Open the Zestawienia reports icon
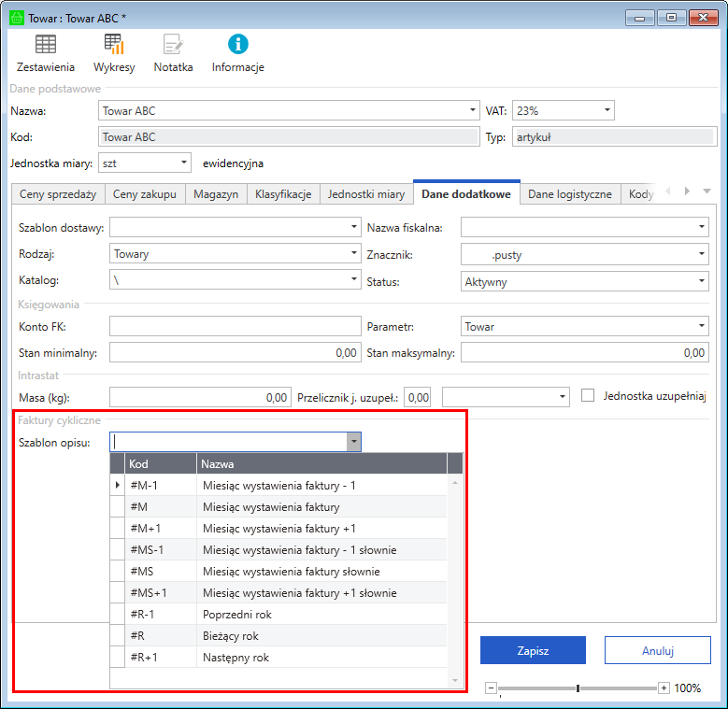Image resolution: width=728 pixels, height=709 pixels. (46, 44)
